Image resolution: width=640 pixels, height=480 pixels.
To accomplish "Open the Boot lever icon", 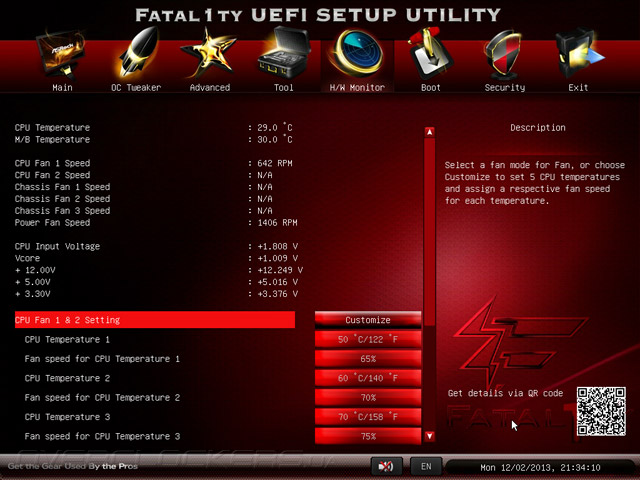I will (x=429, y=53).
